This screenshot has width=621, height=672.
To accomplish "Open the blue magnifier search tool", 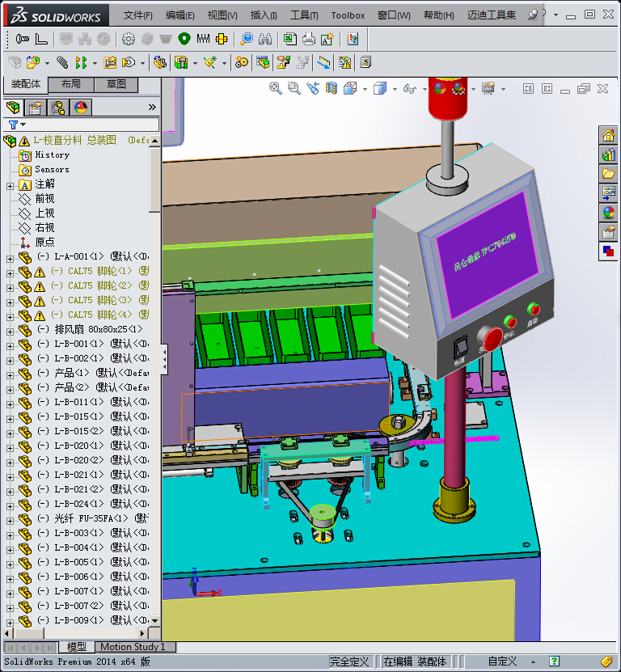I will pyautogui.click(x=247, y=40).
